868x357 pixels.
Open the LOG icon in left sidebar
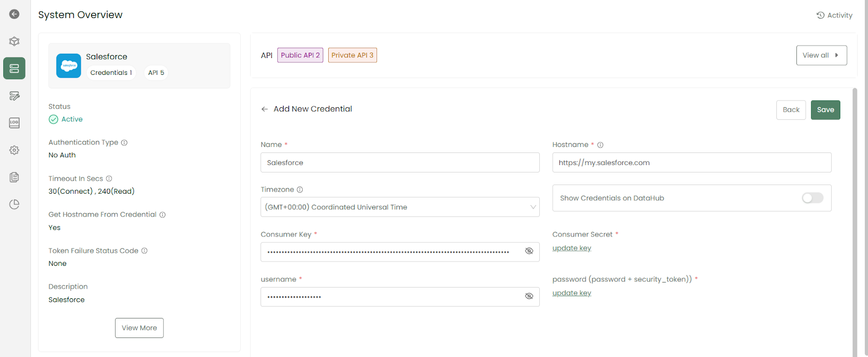tap(14, 123)
